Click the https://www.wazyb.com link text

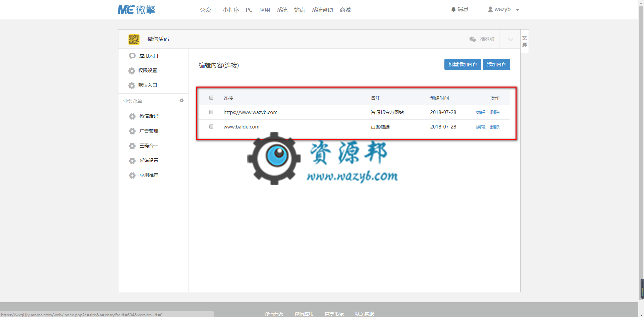(x=251, y=112)
